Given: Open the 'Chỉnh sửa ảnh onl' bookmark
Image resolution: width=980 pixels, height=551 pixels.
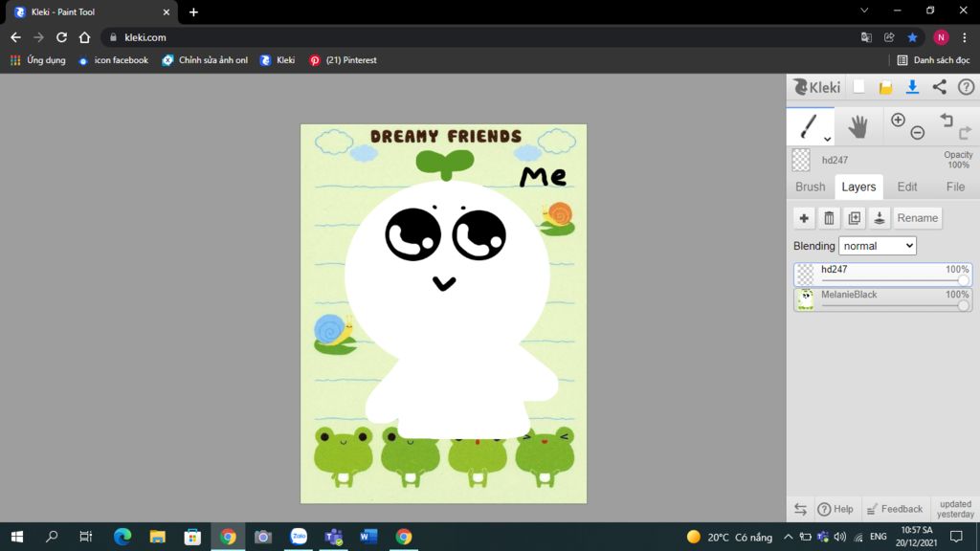Looking at the screenshot, I should (x=205, y=60).
